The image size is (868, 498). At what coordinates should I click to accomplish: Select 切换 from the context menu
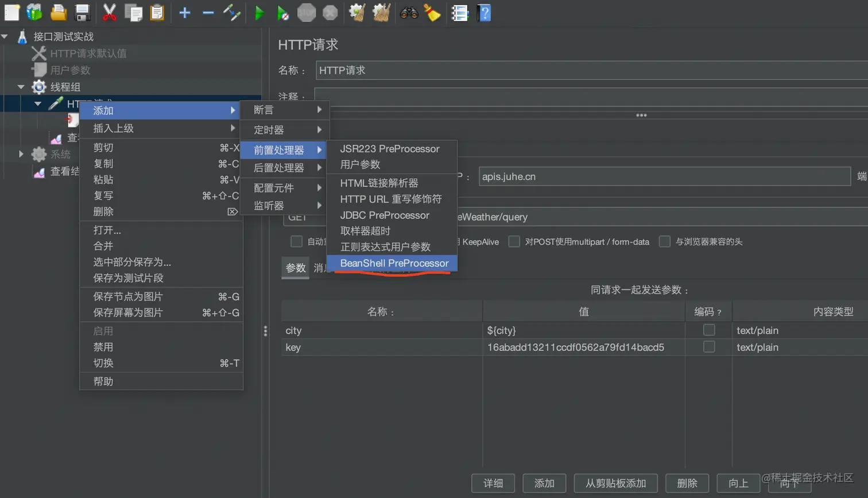pyautogui.click(x=161, y=363)
